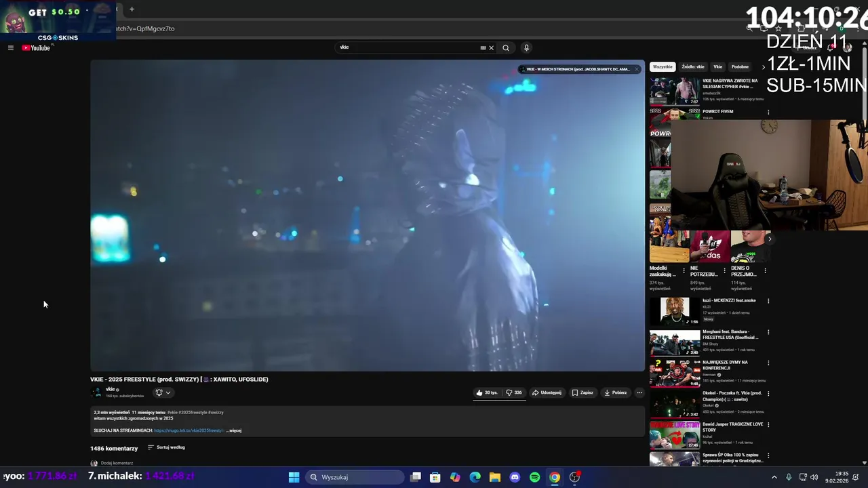This screenshot has height=488, width=868.
Task: Open kuzi - MCKENZZI video thumbnail
Action: click(x=675, y=311)
